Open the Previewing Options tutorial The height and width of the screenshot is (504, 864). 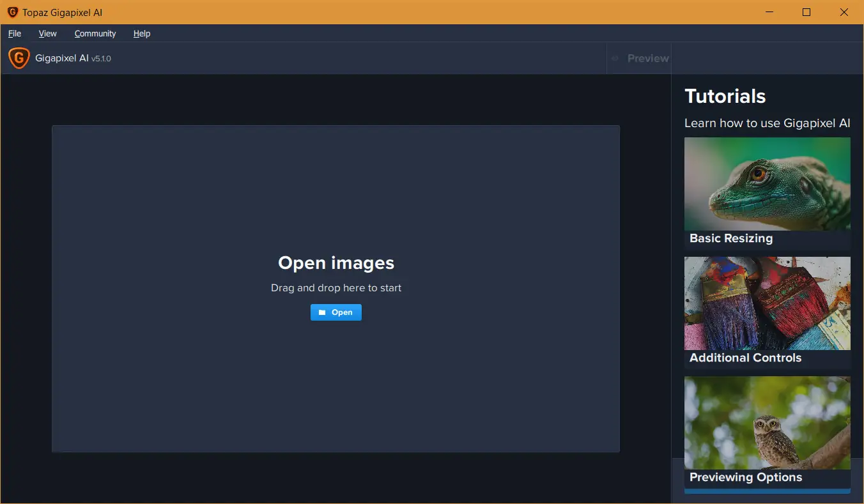(x=768, y=432)
